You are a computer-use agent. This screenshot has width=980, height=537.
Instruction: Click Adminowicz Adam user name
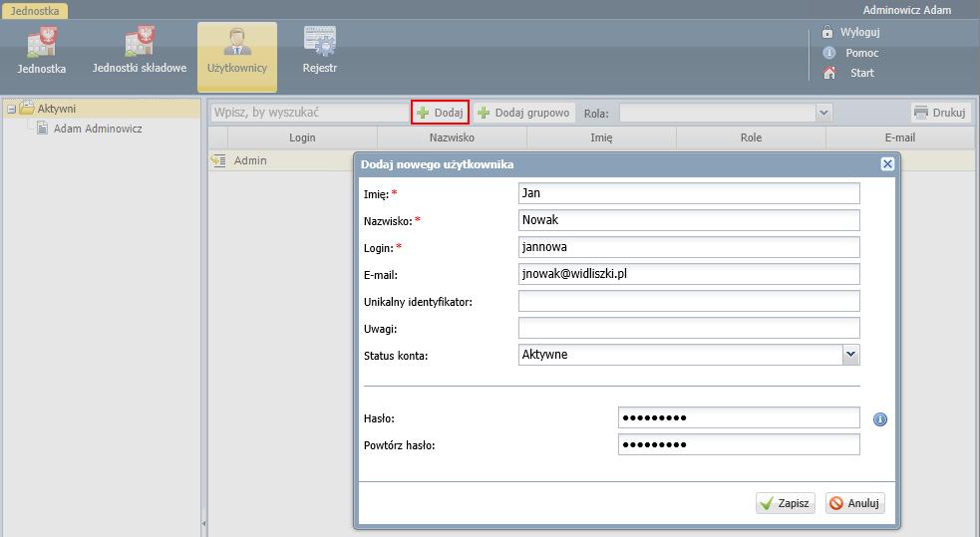907,10
